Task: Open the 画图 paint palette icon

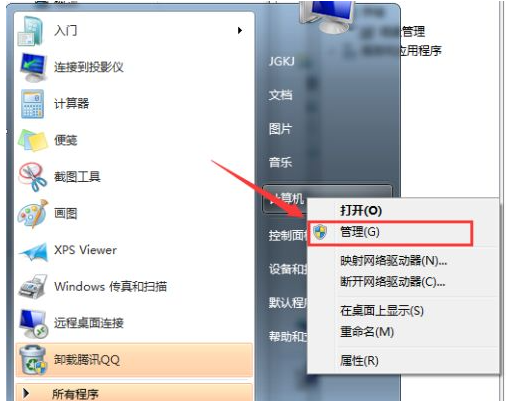Action: (33, 213)
